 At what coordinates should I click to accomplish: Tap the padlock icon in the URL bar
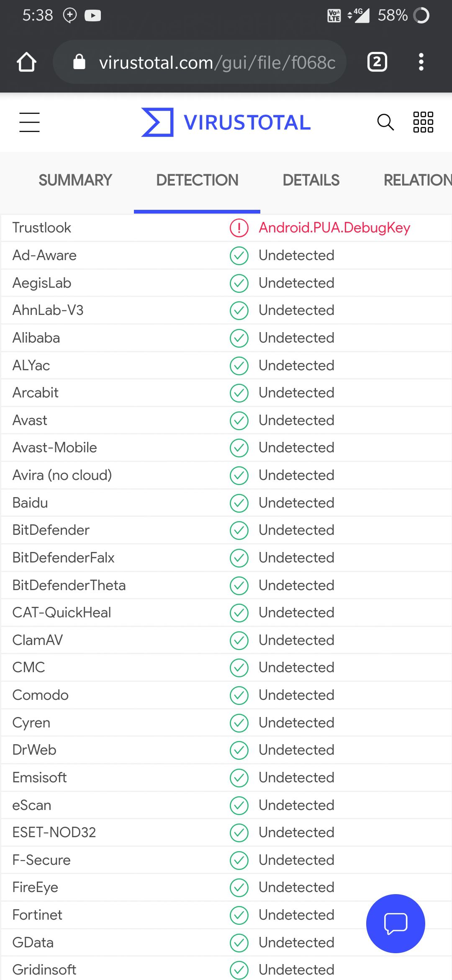(79, 62)
